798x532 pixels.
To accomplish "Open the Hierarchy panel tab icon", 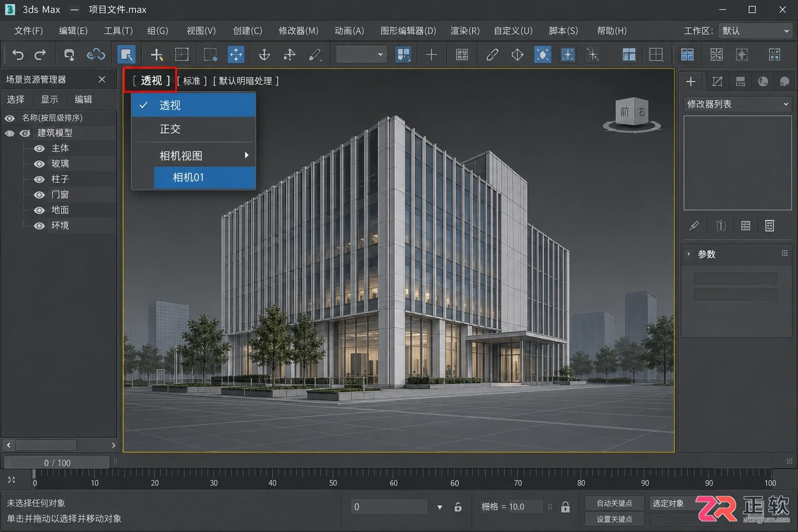I will click(x=740, y=81).
